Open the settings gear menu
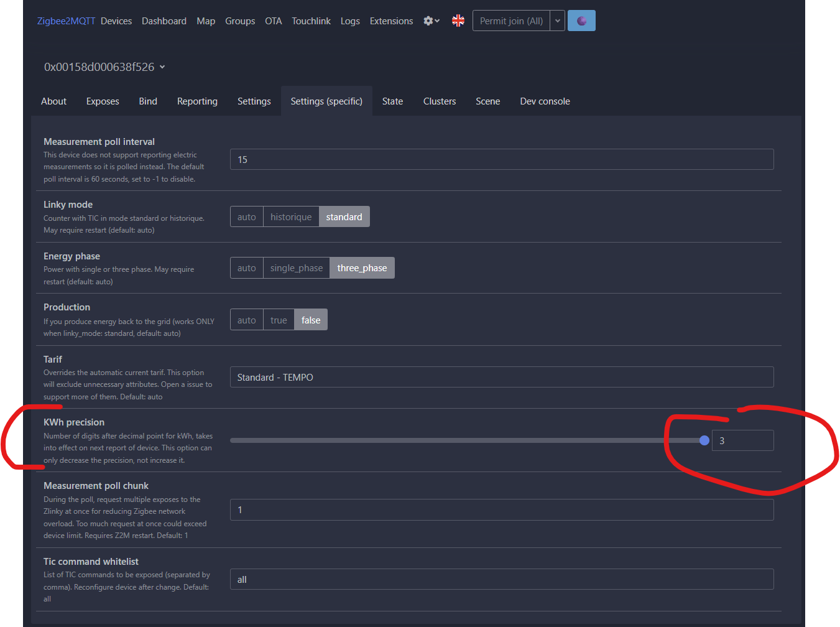 coord(431,21)
